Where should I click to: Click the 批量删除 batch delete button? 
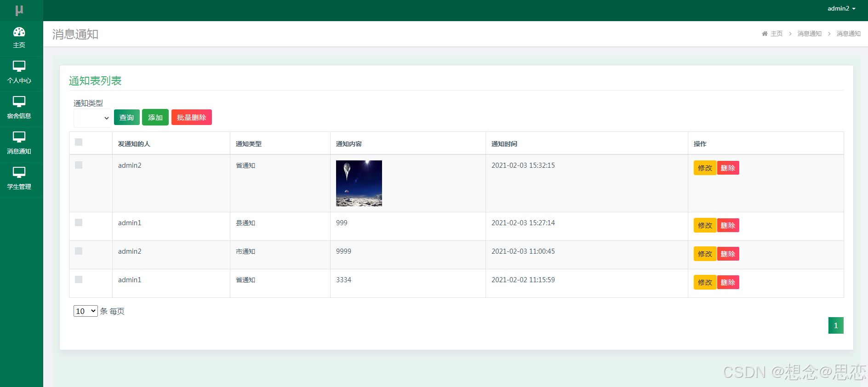coord(192,117)
